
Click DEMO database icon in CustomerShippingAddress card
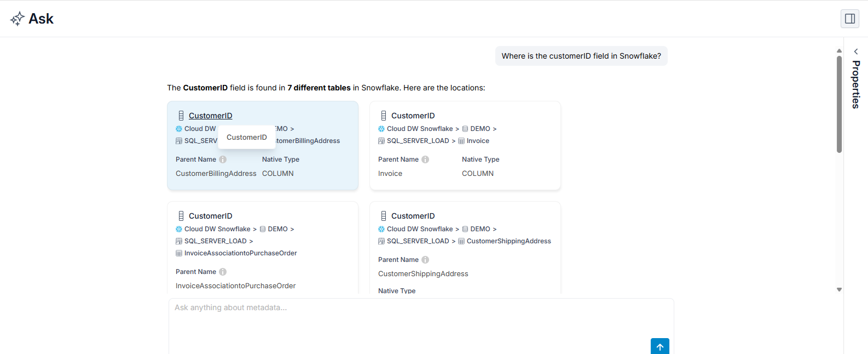coord(465,229)
